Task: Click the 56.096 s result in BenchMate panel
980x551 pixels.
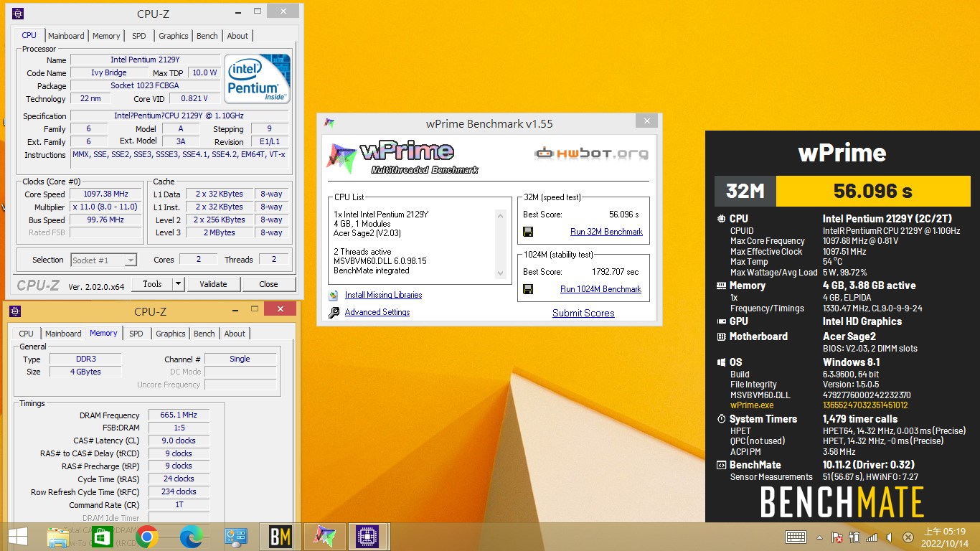Action: 873,191
